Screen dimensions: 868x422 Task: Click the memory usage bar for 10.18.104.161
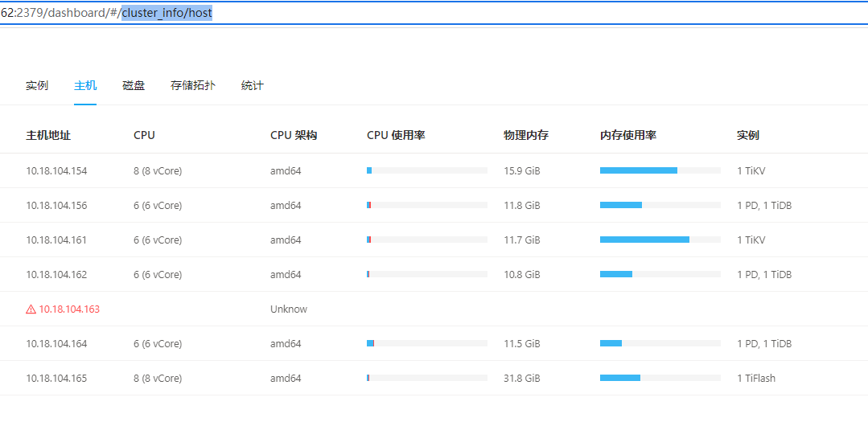click(x=660, y=240)
